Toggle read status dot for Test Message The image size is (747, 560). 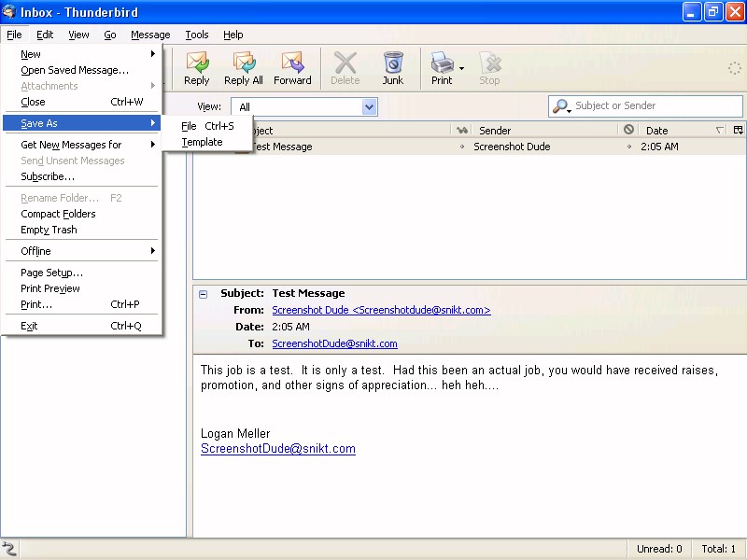coord(461,147)
